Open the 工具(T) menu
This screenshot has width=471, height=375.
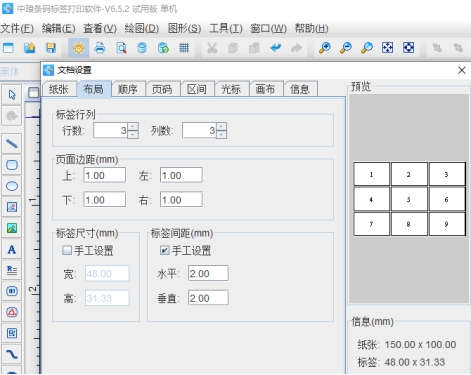226,29
